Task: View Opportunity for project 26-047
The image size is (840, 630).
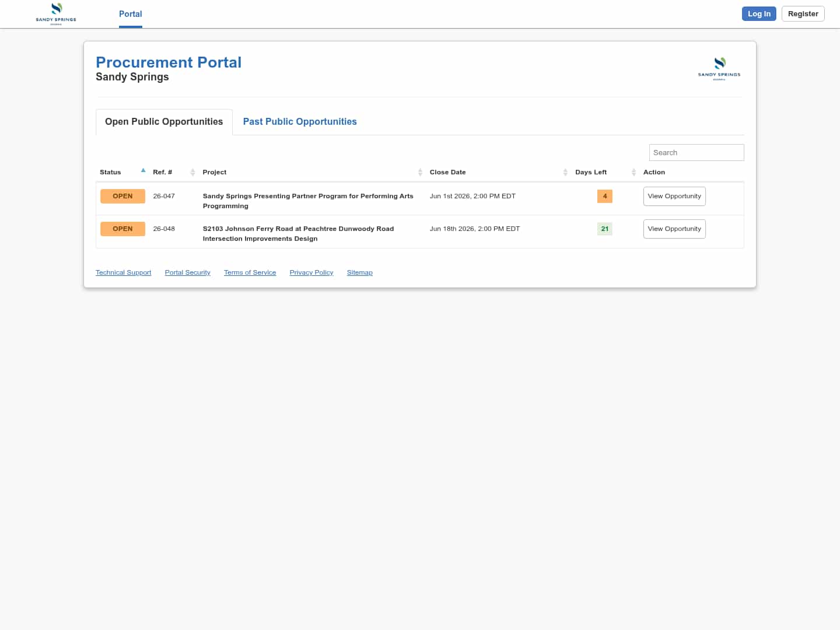Action: (x=674, y=197)
